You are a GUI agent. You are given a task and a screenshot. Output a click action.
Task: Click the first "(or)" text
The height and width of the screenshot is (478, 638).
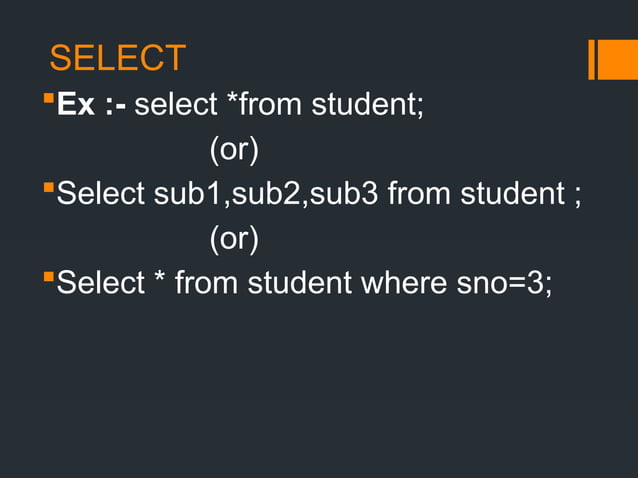[x=233, y=149]
